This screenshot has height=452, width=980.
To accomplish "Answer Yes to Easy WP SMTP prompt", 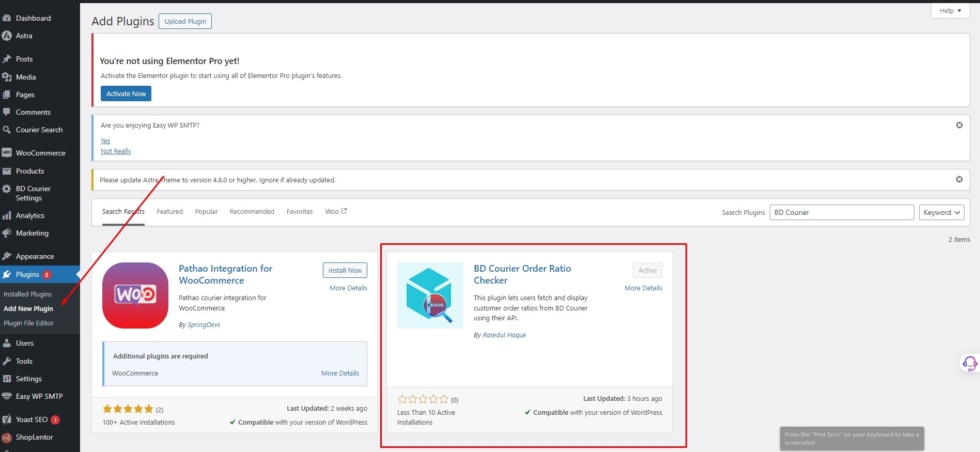I will (x=105, y=141).
